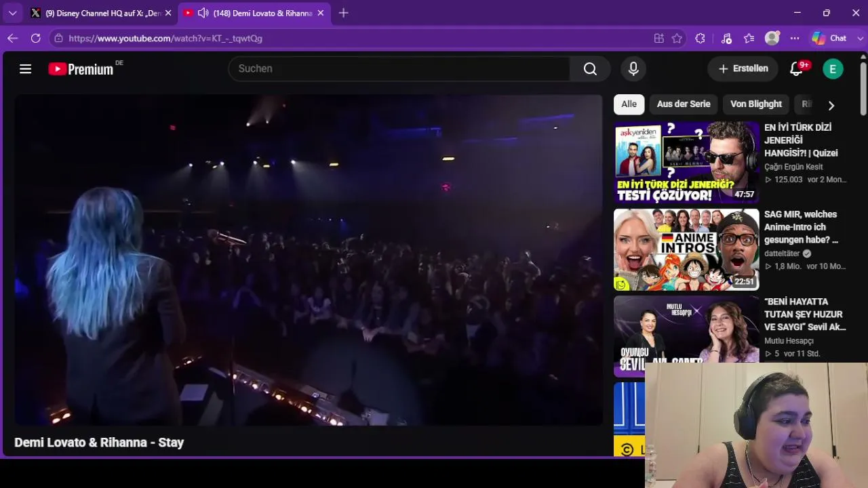This screenshot has width=868, height=488.
Task: Open a new browser tab
Action: point(343,13)
